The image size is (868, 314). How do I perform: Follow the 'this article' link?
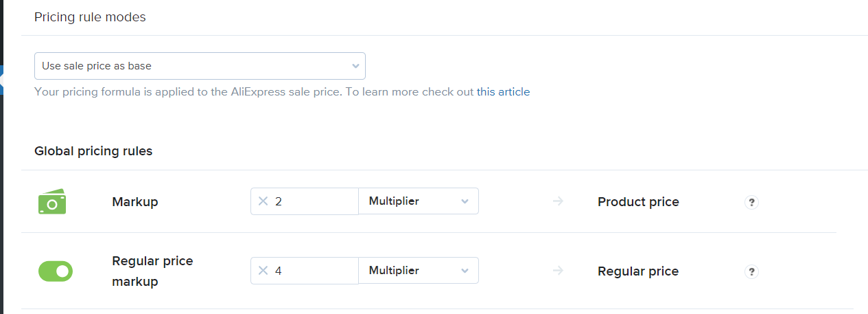pos(503,91)
